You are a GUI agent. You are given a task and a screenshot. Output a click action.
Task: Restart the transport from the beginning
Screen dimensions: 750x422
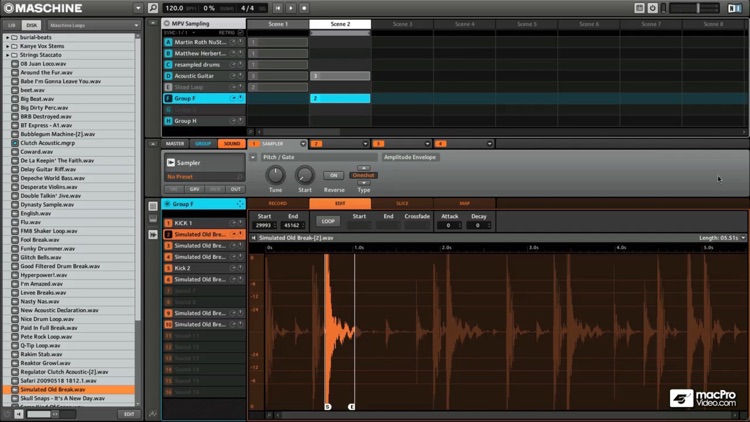[x=277, y=8]
